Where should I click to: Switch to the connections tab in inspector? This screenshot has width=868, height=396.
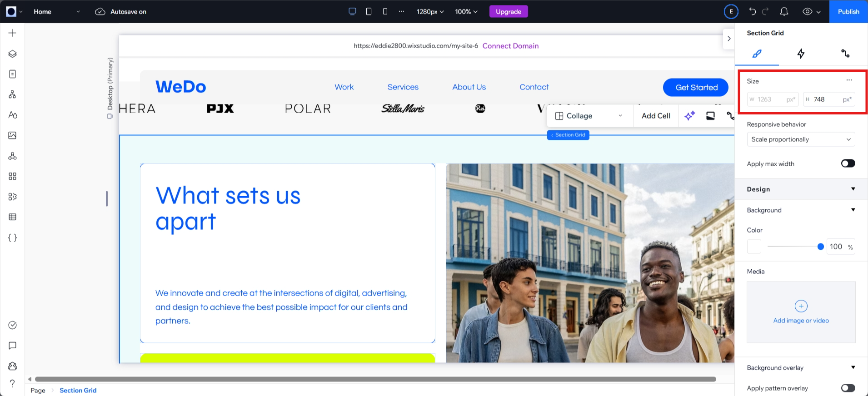[x=845, y=54]
